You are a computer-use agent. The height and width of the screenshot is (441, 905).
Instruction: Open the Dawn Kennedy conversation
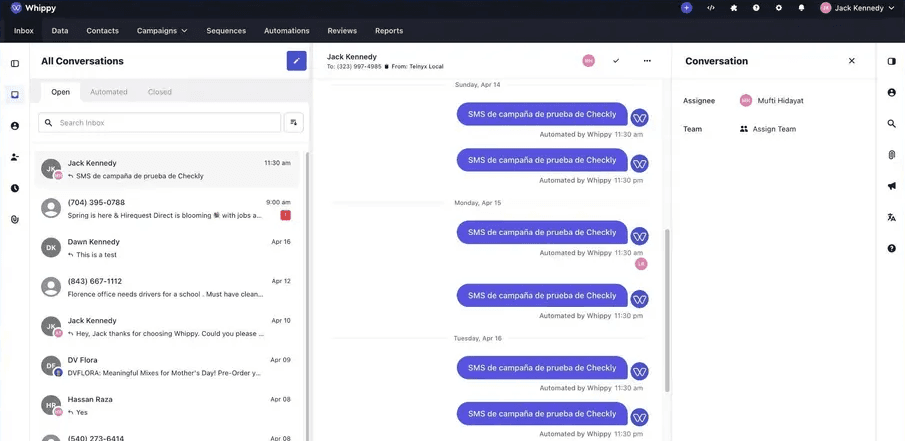click(x=167, y=248)
